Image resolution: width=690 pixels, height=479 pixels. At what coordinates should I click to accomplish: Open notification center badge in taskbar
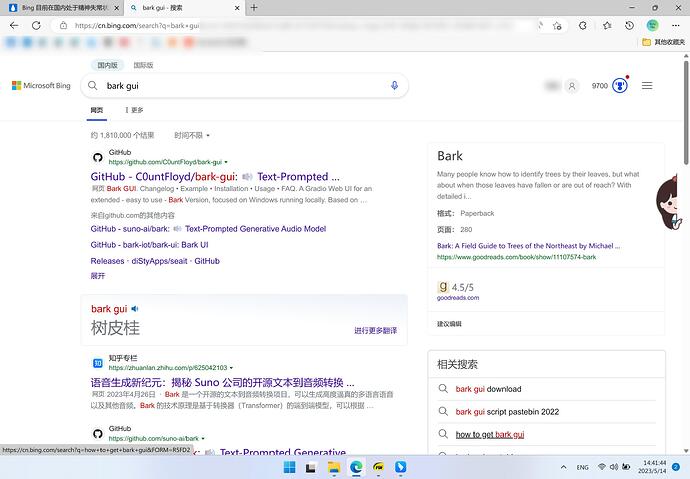(676, 467)
